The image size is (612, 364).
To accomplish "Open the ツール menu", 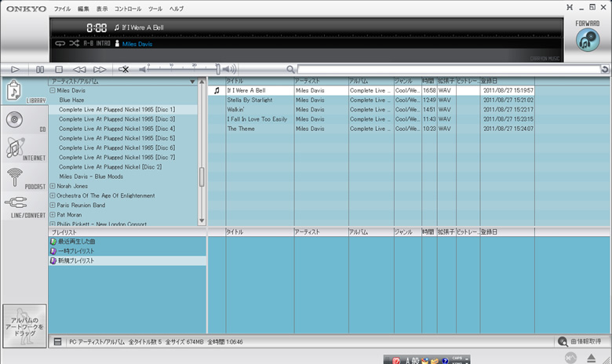I will (x=155, y=9).
